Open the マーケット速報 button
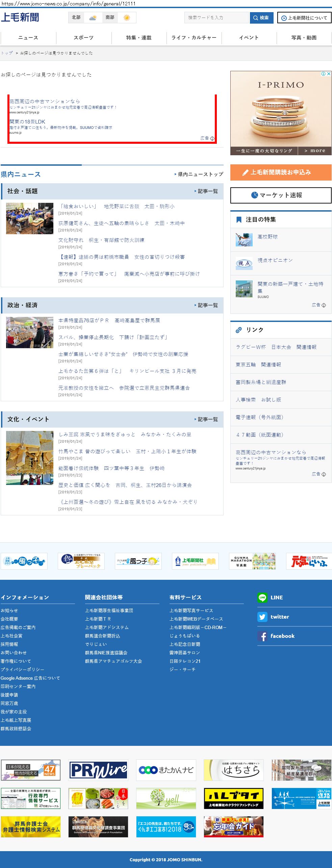Image resolution: width=332 pixels, height=868 pixels. (281, 195)
